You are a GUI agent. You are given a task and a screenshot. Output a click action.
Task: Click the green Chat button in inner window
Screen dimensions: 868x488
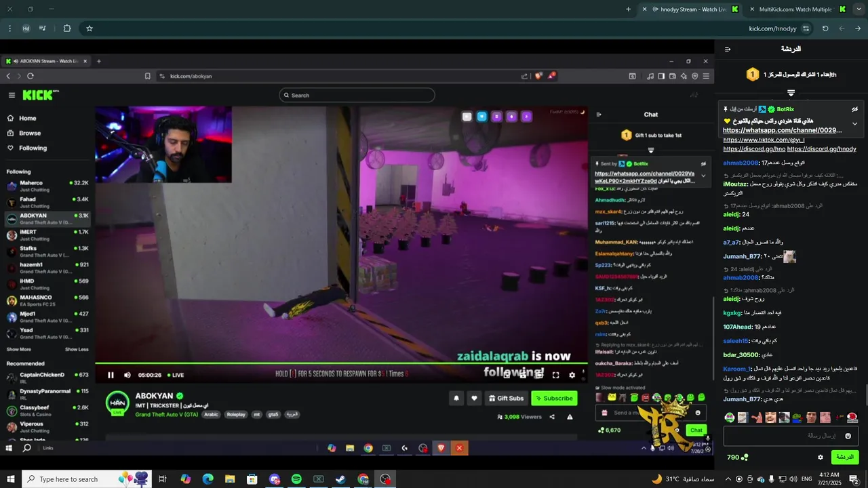tap(696, 430)
